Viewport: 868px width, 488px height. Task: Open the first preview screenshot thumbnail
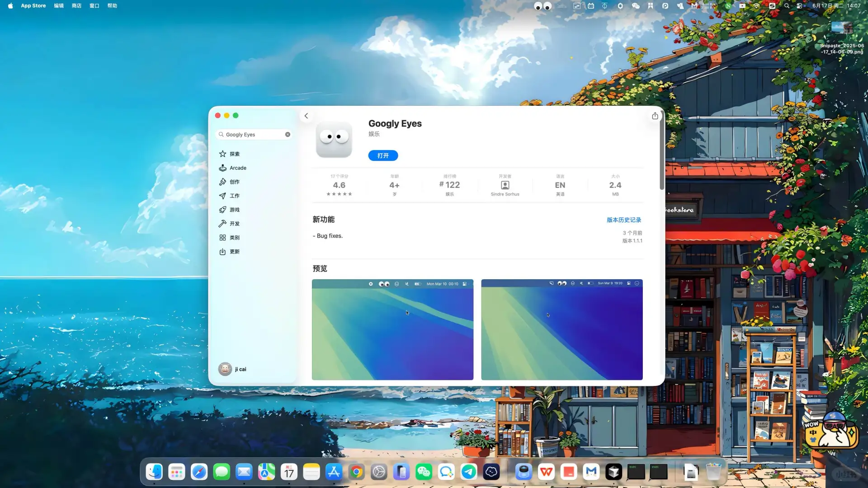[392, 330]
